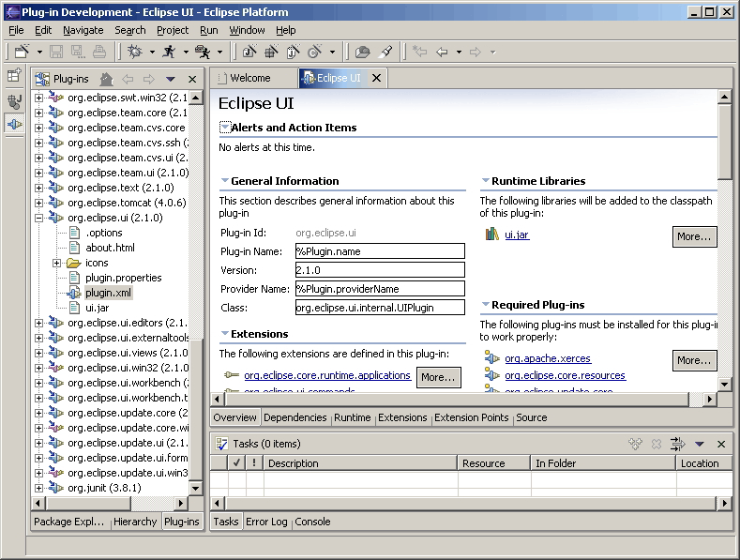The width and height of the screenshot is (740, 560).
Task: Close the Plug-ins view
Action: (192, 80)
